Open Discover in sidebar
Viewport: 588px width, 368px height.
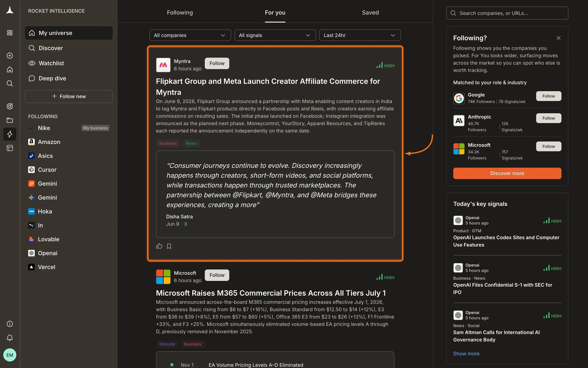69,48
